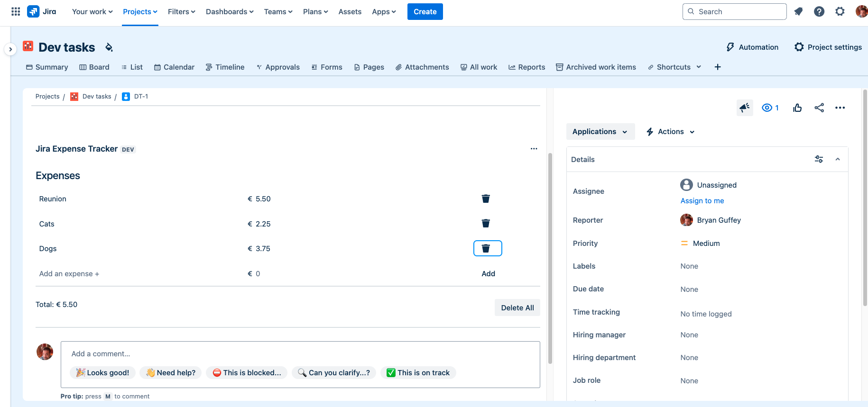Screen dimensions: 868x407
Task: Click the Delete All button
Action: (517, 308)
